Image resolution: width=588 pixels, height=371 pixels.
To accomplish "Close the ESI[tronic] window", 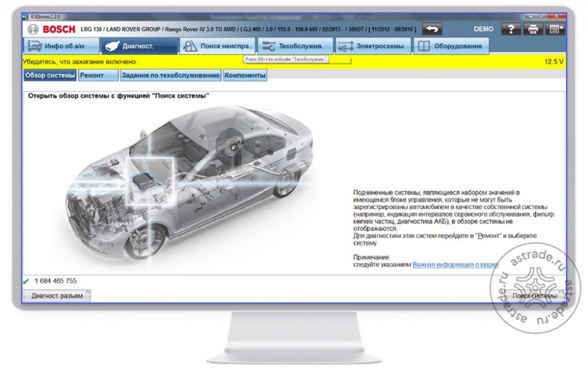I will (x=556, y=17).
